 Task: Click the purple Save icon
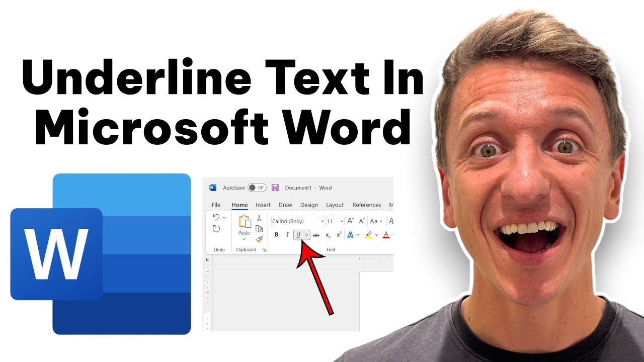275,188
